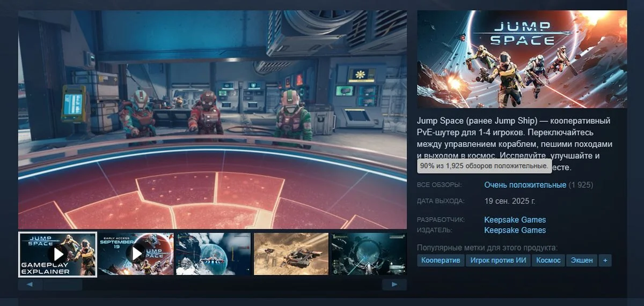Viewport: 644px width, 306px height.
Task: Play the Gameplay Explainer video thumbnail
Action: (57, 254)
